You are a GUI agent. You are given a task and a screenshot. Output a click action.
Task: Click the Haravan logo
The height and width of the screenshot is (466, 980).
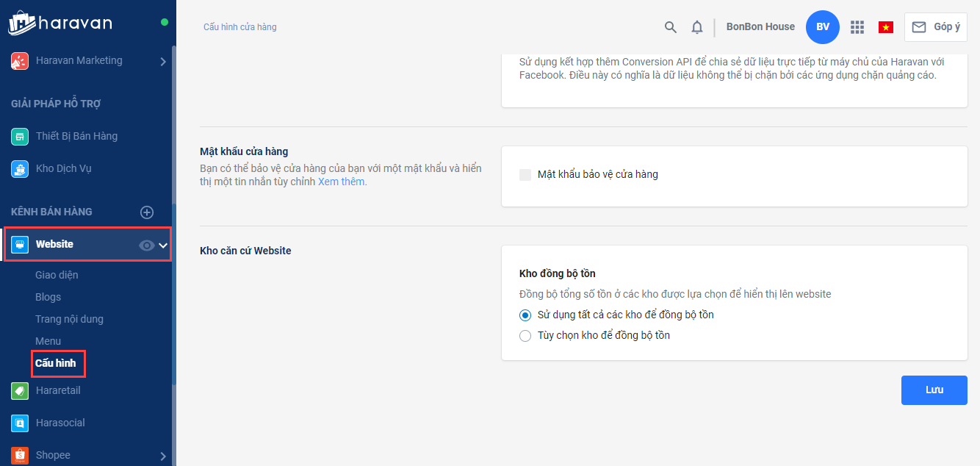60,24
